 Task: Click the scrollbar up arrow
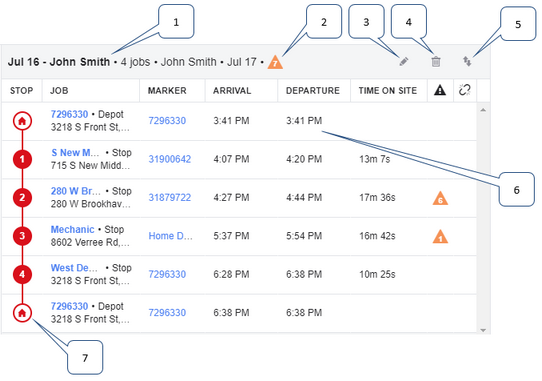tap(483, 110)
